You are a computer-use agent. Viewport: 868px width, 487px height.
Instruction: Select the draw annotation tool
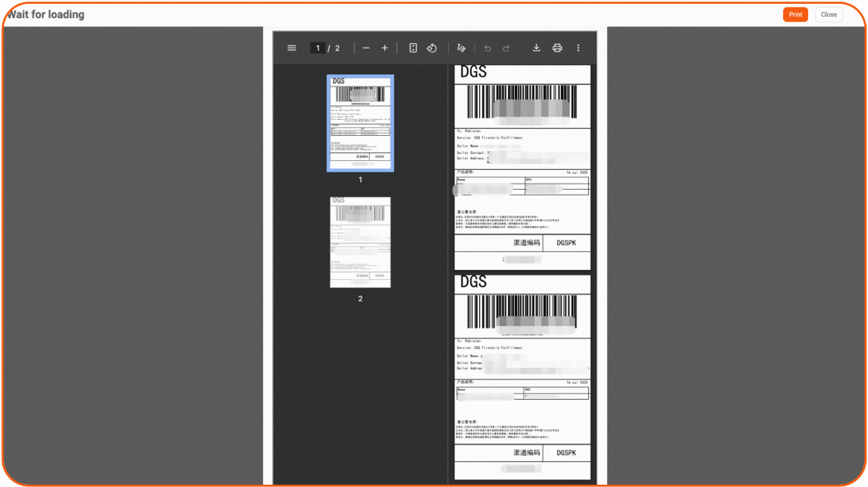click(x=461, y=48)
